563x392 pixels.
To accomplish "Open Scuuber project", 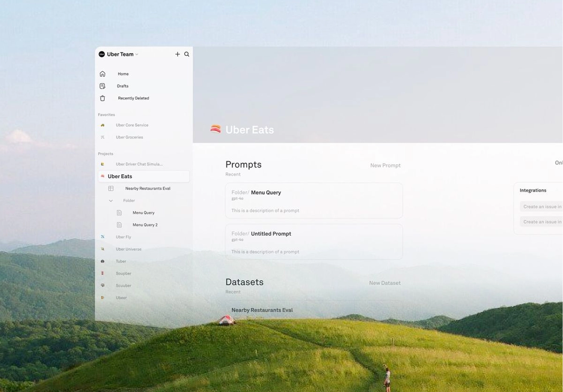I will click(123, 285).
